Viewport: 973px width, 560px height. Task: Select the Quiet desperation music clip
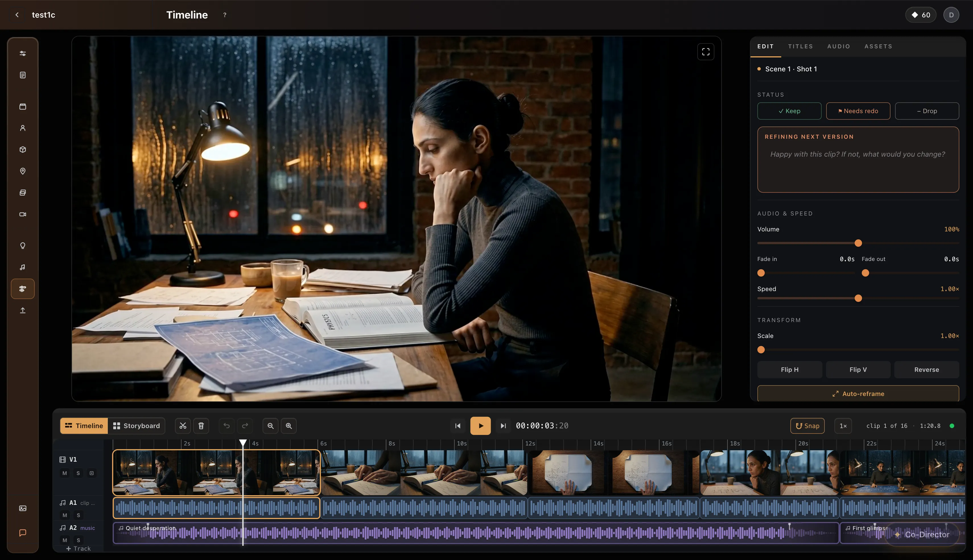click(x=476, y=533)
